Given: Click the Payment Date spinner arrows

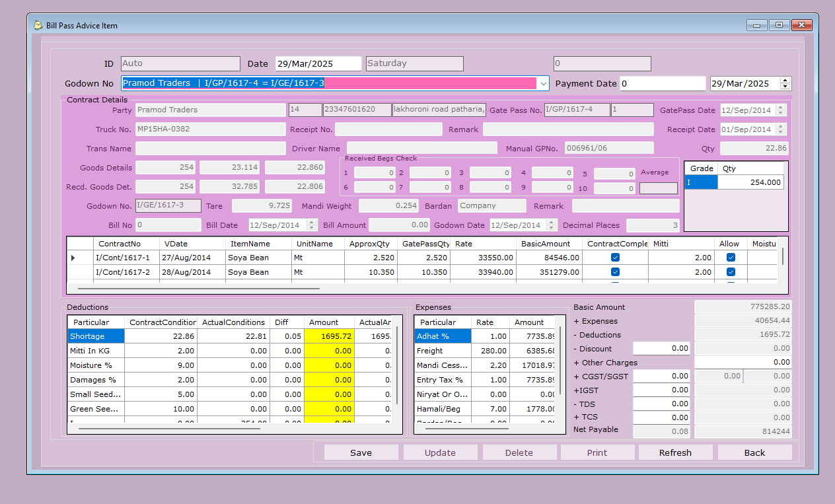Looking at the screenshot, I should (x=785, y=84).
